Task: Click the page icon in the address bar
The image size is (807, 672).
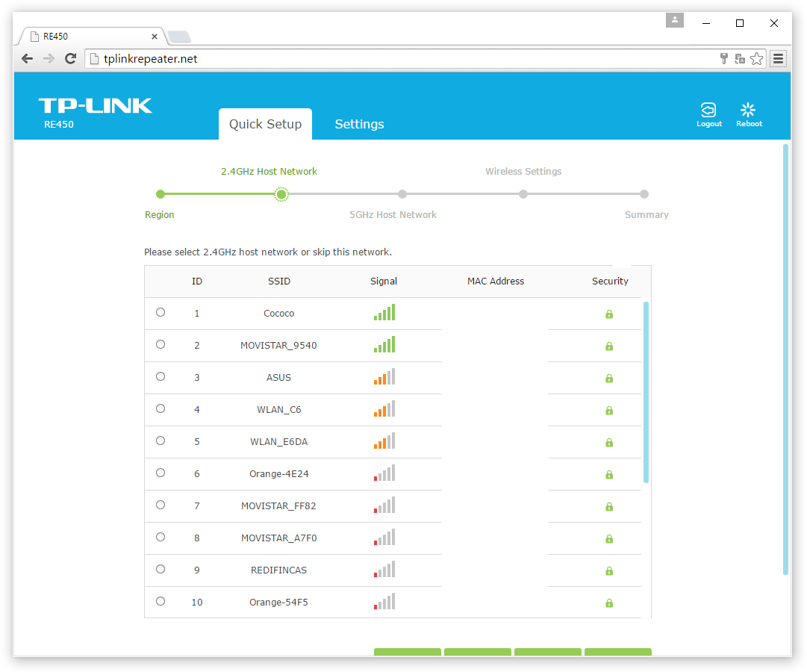Action: pyautogui.click(x=94, y=59)
